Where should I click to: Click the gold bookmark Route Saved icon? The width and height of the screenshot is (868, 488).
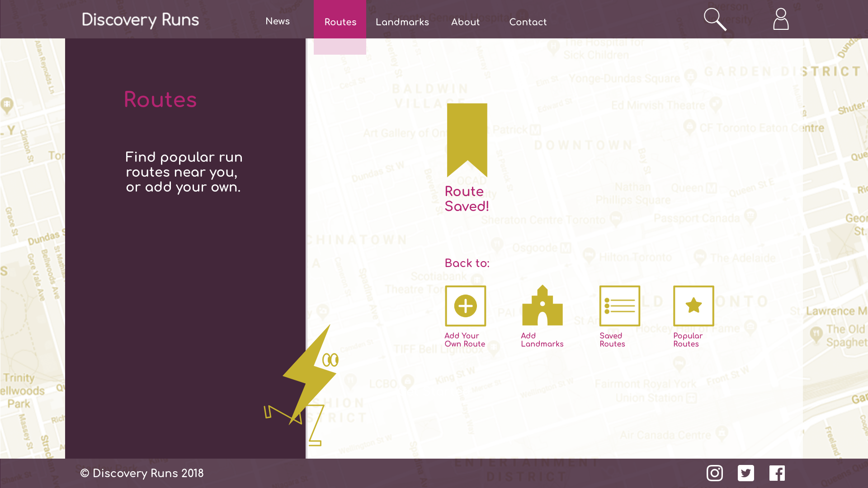467,140
